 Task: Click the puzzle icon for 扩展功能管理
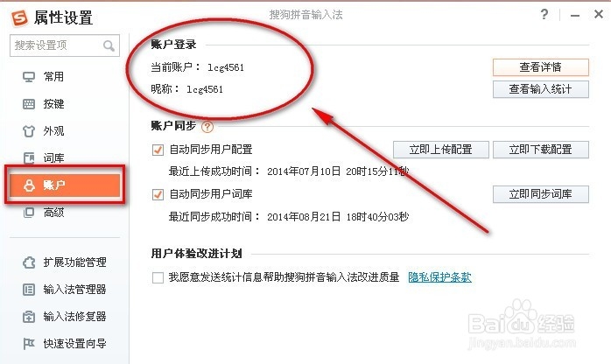pos(29,262)
